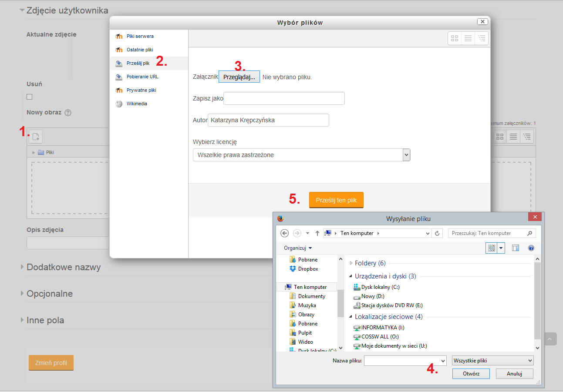
Task: Open help in the file dialog
Action: tap(531, 248)
